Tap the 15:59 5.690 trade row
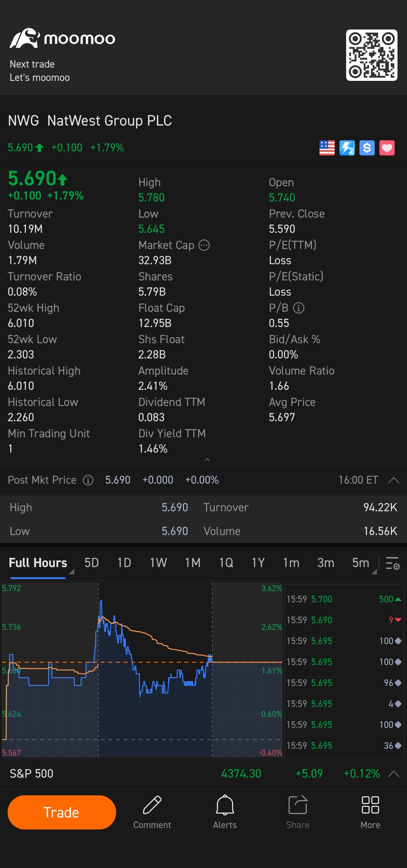Viewport: 407px width, 868px height. click(x=344, y=620)
